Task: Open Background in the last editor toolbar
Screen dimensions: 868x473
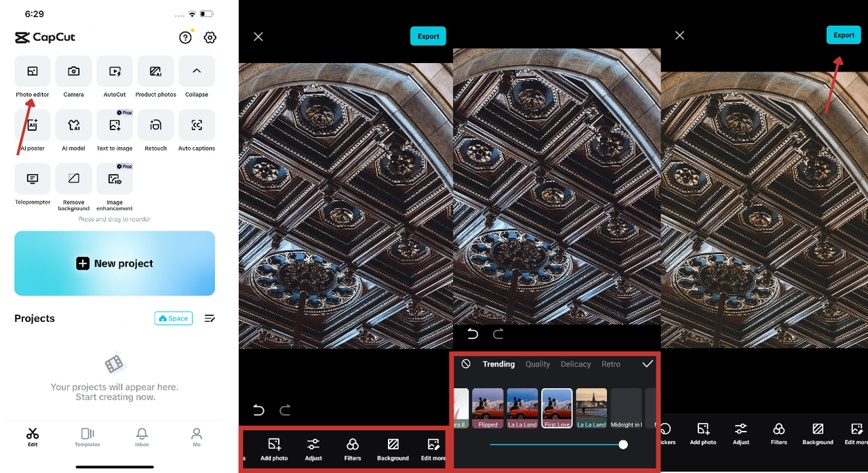Action: [x=818, y=434]
